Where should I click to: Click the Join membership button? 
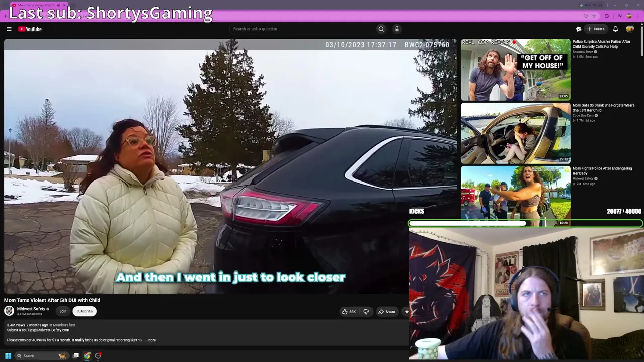pyautogui.click(x=63, y=311)
